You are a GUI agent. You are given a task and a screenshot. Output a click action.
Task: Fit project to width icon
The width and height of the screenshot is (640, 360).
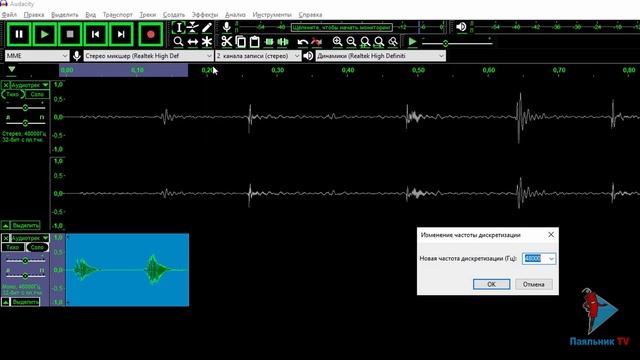pos(379,42)
